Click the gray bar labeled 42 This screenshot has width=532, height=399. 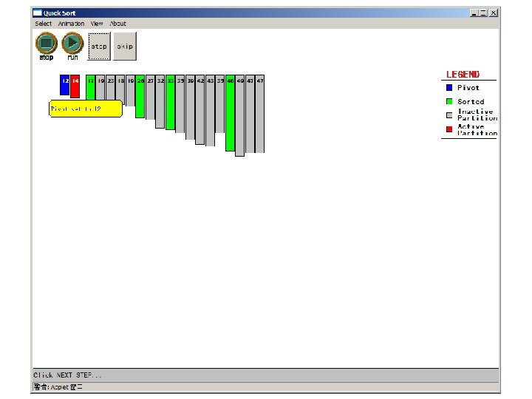(200, 110)
